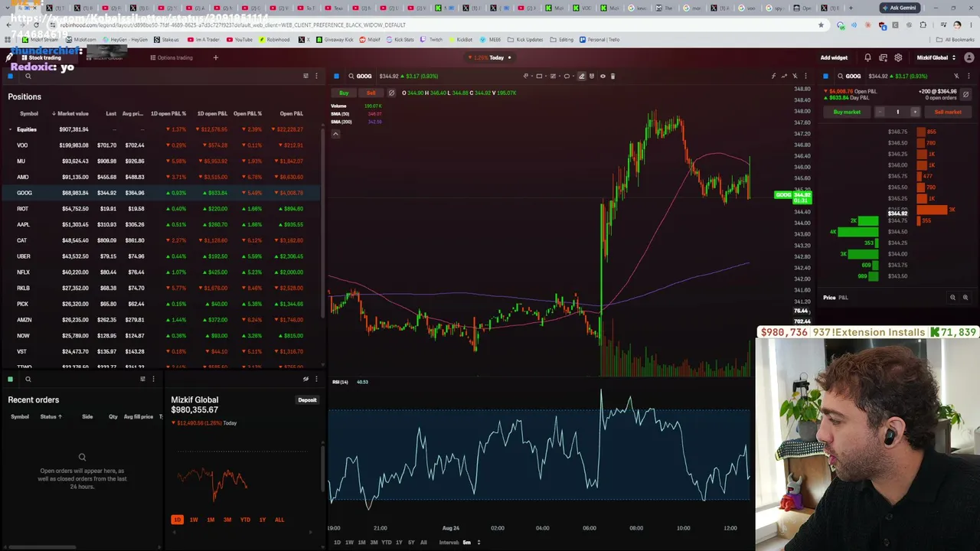Zoom in the price ladder
Image resolution: width=980 pixels, height=551 pixels.
(965, 297)
